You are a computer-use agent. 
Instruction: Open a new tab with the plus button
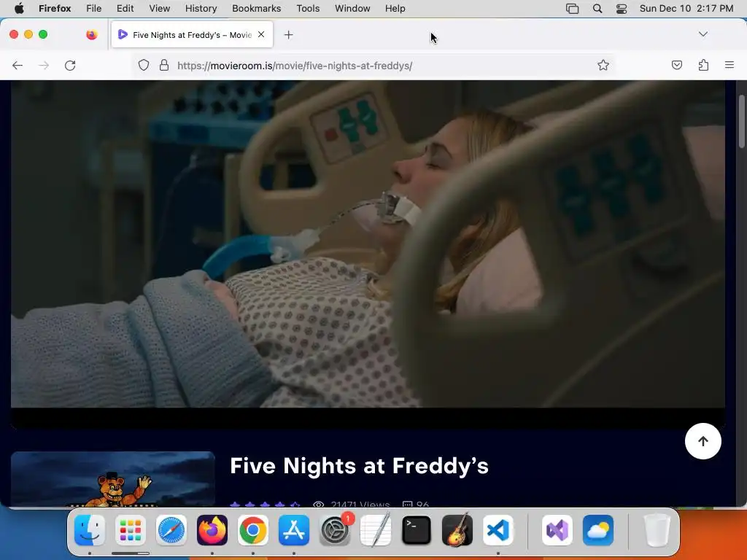point(288,35)
